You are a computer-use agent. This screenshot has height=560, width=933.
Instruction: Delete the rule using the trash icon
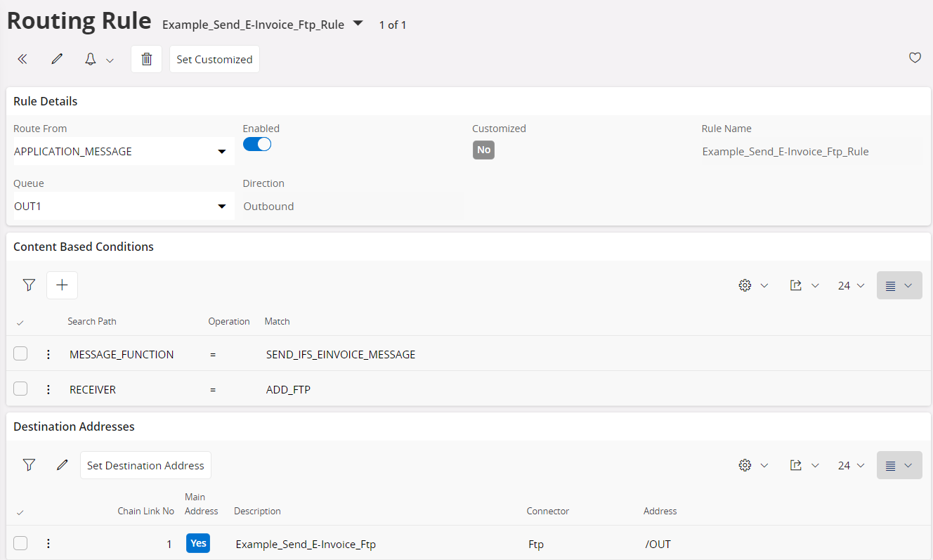click(146, 58)
